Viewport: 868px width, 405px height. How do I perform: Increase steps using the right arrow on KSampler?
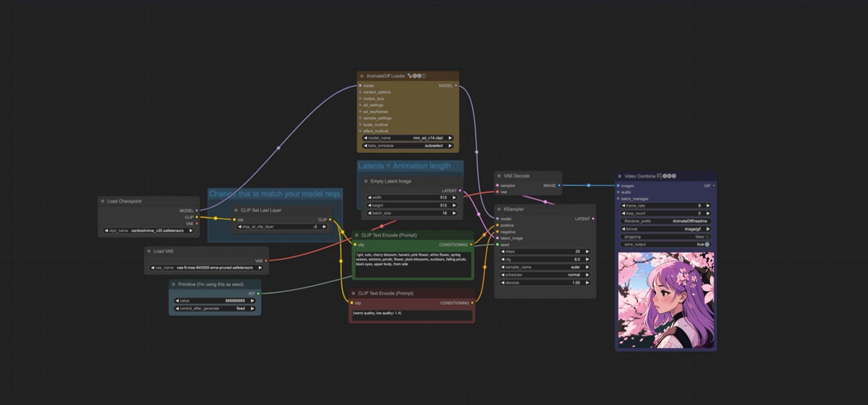click(588, 251)
